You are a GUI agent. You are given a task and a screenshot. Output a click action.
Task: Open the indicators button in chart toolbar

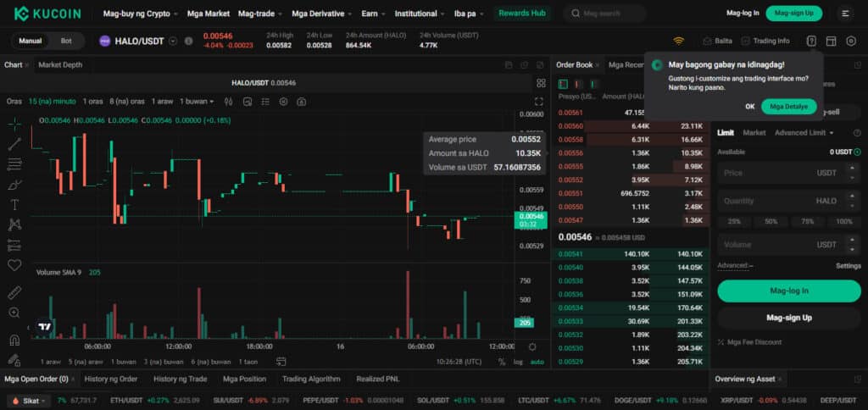248,102
